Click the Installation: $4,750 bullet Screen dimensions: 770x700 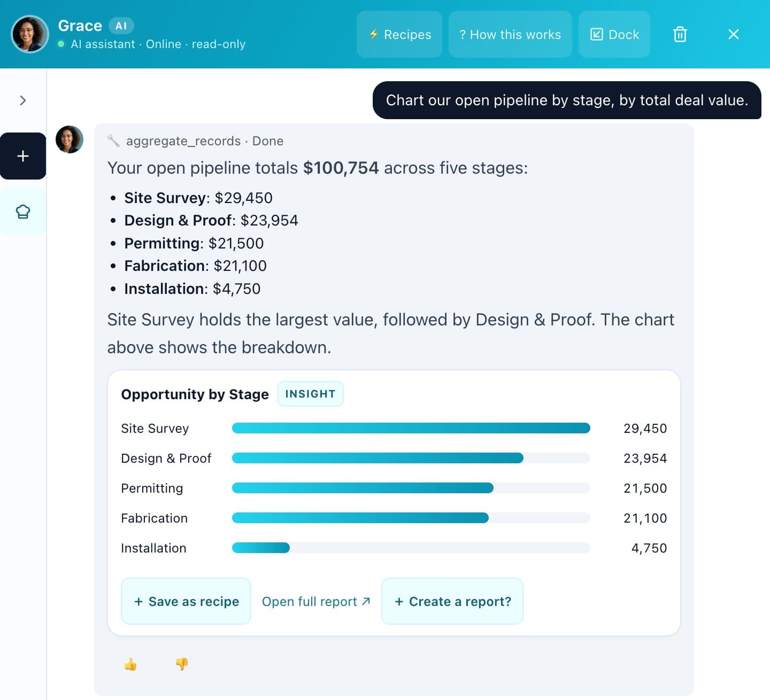[192, 289]
